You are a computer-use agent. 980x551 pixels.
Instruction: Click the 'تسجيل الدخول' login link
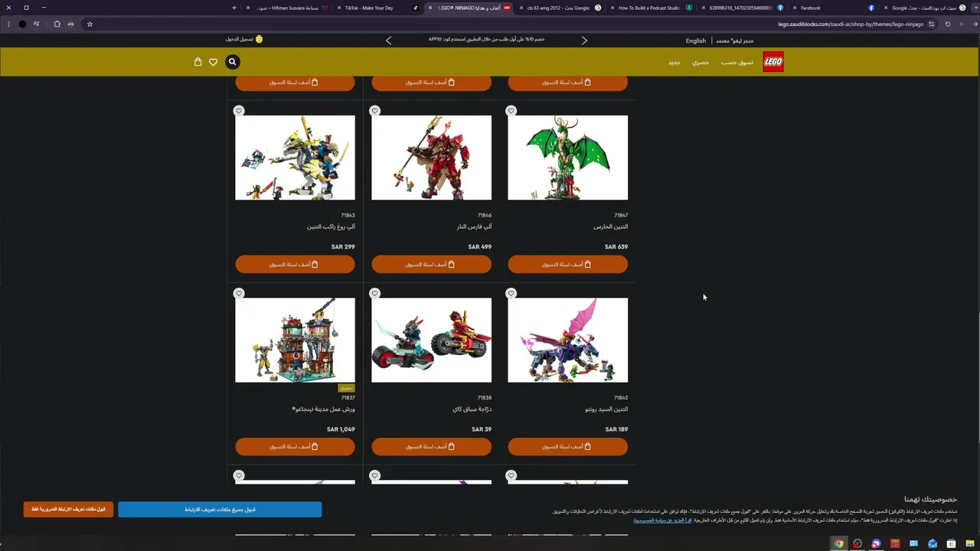(239, 39)
